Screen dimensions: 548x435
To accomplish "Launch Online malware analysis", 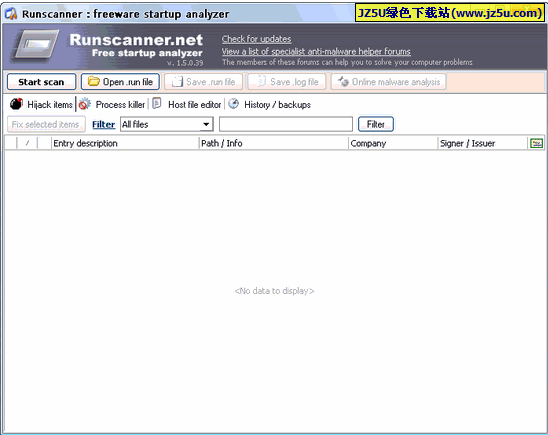I will tap(388, 82).
